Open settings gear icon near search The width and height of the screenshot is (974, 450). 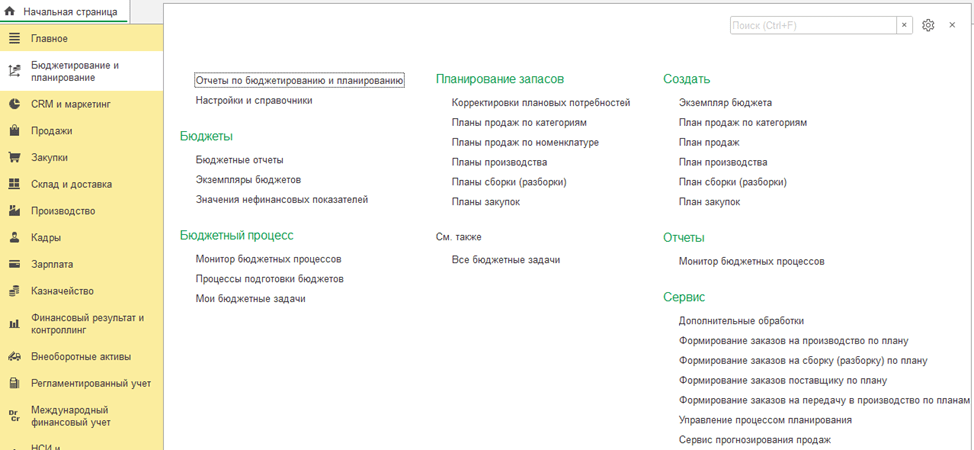click(x=928, y=25)
